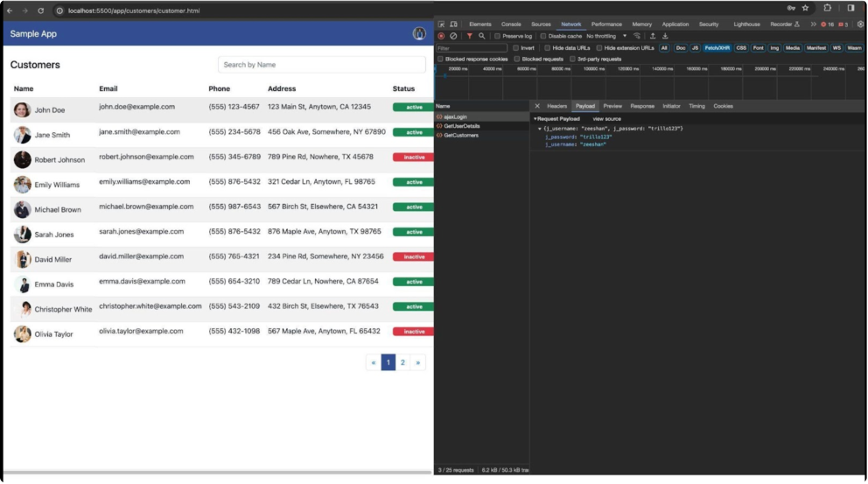Select the JS filter type button
Image resolution: width=868 pixels, height=484 pixels.
(x=695, y=48)
